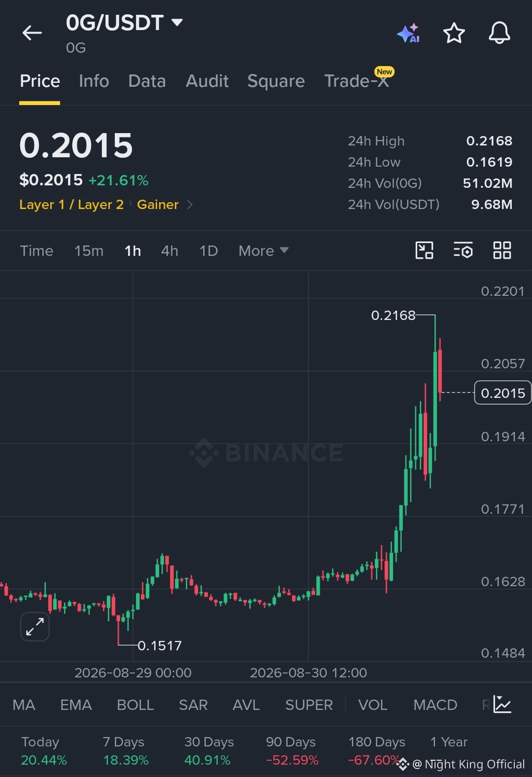Expand the Gainer category chevron
532x777 pixels.
pyautogui.click(x=190, y=205)
